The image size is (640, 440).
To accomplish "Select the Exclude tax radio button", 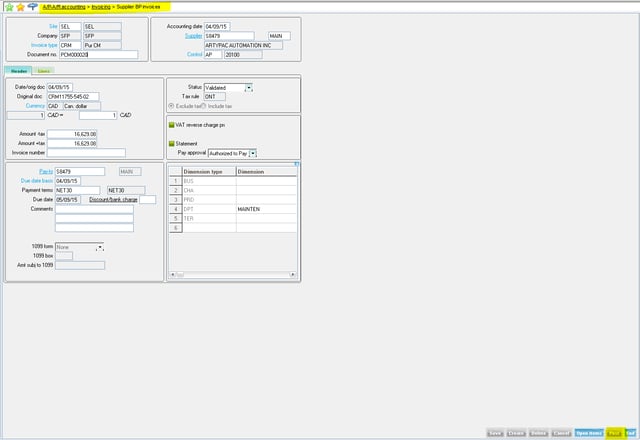I will point(171,105).
